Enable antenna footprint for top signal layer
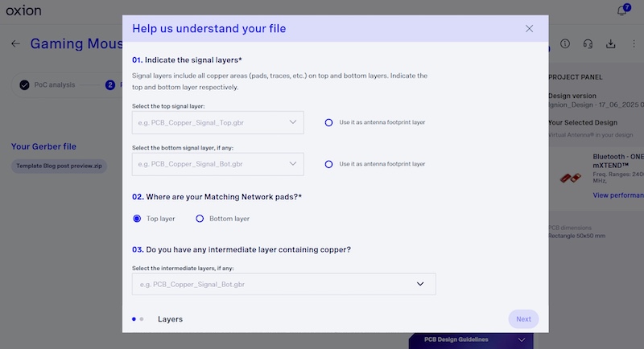Screen dimensions: 644x349 click(x=328, y=122)
